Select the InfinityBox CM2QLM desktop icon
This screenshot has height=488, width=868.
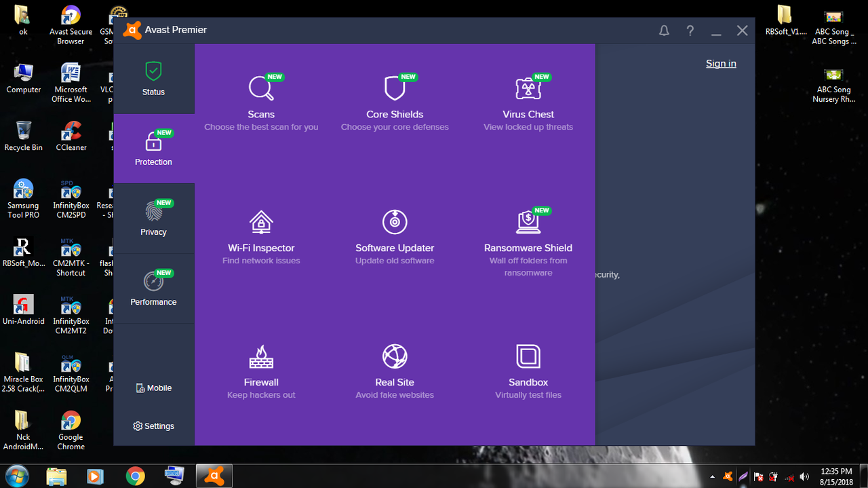(71, 372)
